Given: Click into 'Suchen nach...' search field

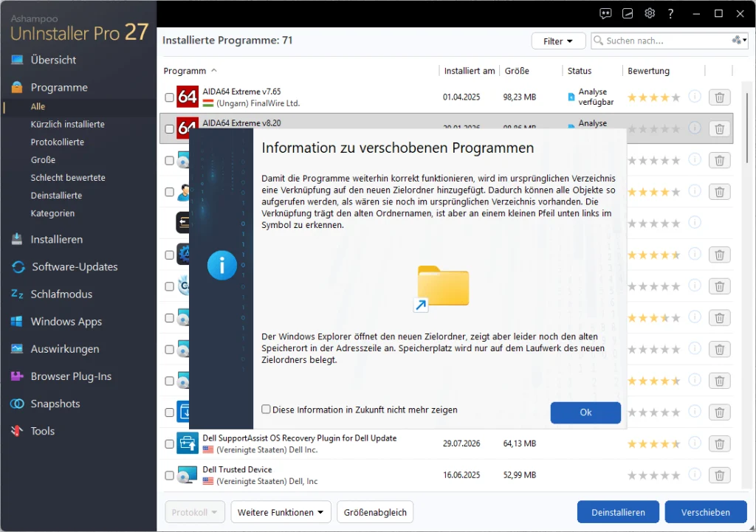Looking at the screenshot, I should [x=667, y=41].
